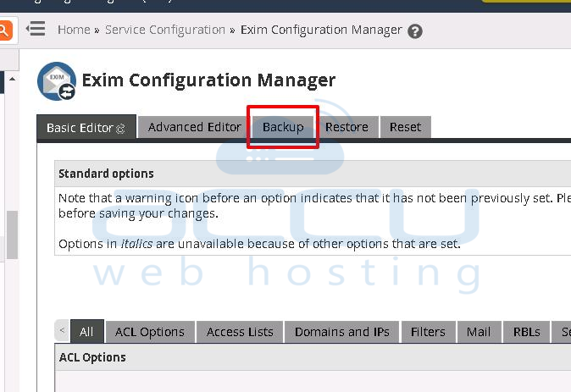Go to the Home breadcrumb

pos(74,30)
